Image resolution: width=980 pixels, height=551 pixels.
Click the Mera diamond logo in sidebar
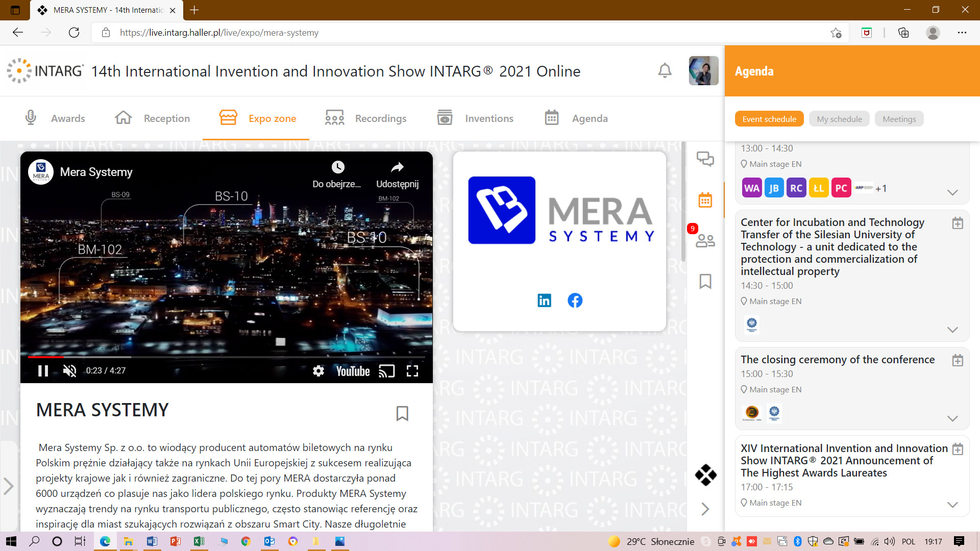pos(705,475)
